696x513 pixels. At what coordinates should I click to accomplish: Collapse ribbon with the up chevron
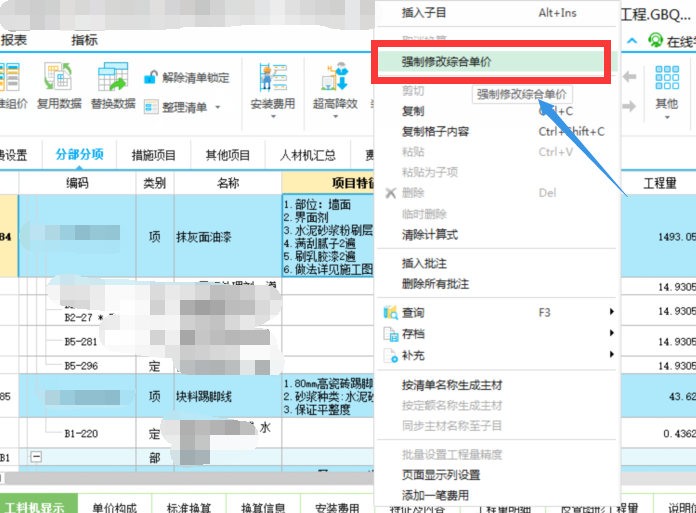coord(632,41)
